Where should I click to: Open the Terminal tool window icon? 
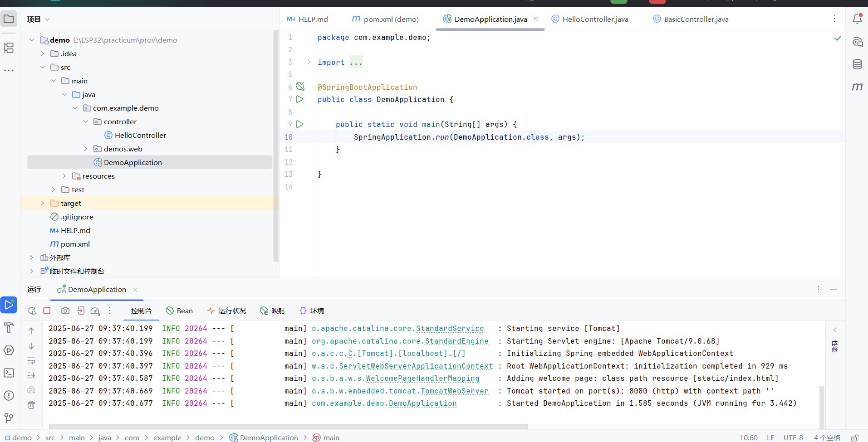9,373
